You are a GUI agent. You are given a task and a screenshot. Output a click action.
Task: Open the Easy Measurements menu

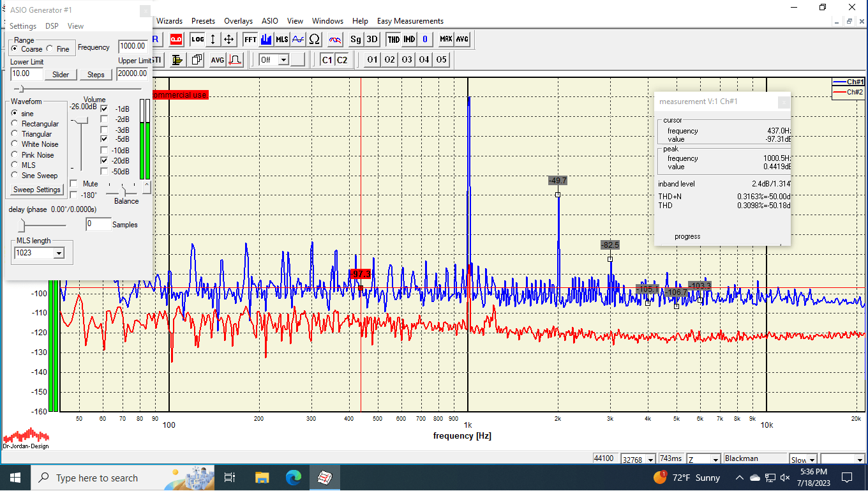(x=410, y=21)
